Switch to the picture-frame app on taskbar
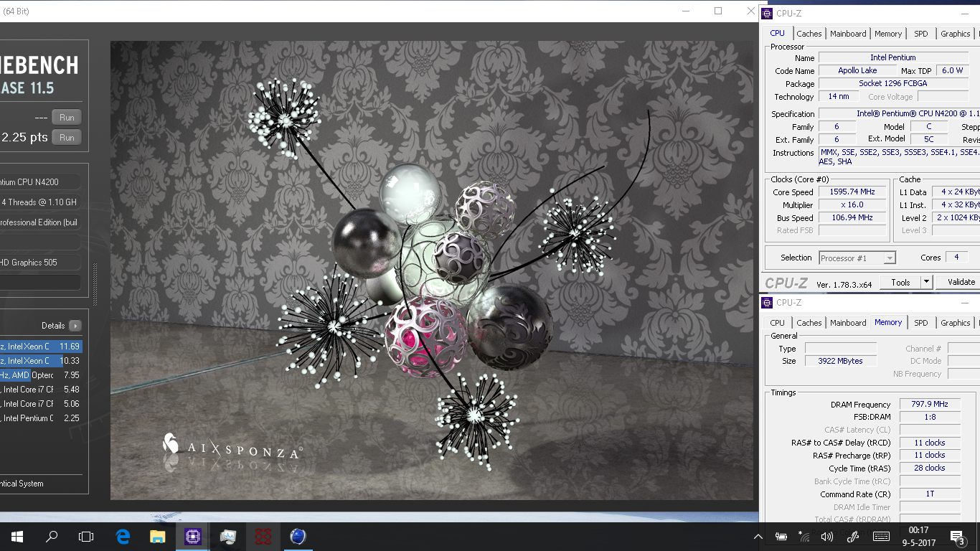 pos(228,536)
